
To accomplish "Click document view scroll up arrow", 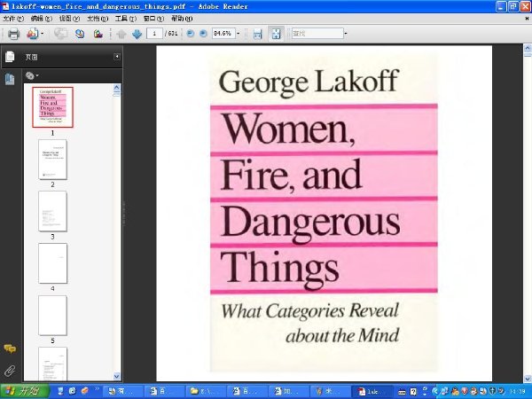I will 528,48.
